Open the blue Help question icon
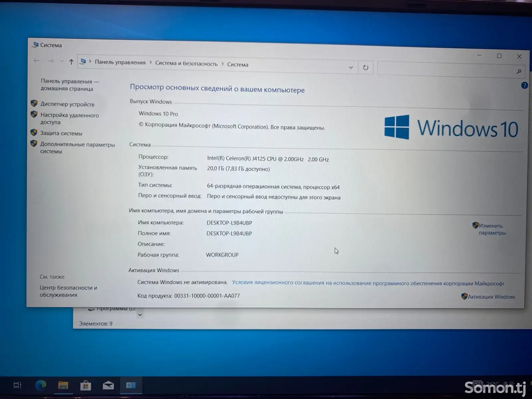This screenshot has width=532, height=399. 524,85
